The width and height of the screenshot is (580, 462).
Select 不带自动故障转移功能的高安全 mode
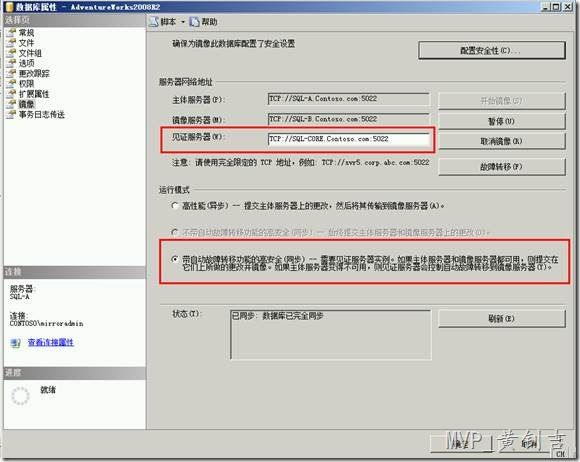[x=175, y=232]
